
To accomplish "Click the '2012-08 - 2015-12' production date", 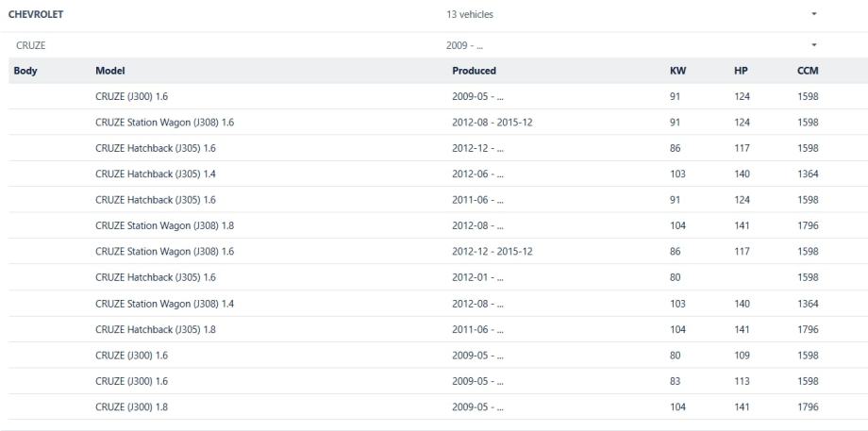I will pyautogui.click(x=492, y=123).
